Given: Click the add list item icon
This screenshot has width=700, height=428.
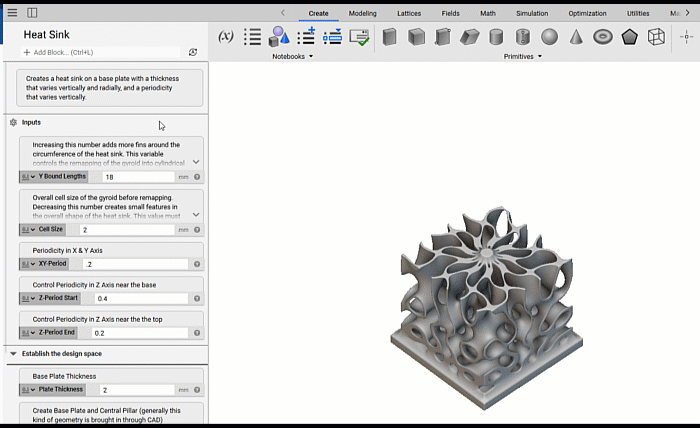Looking at the screenshot, I should (x=306, y=36).
